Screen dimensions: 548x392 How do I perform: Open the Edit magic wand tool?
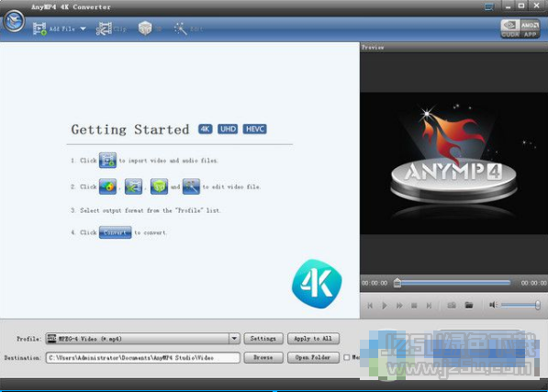pyautogui.click(x=188, y=28)
